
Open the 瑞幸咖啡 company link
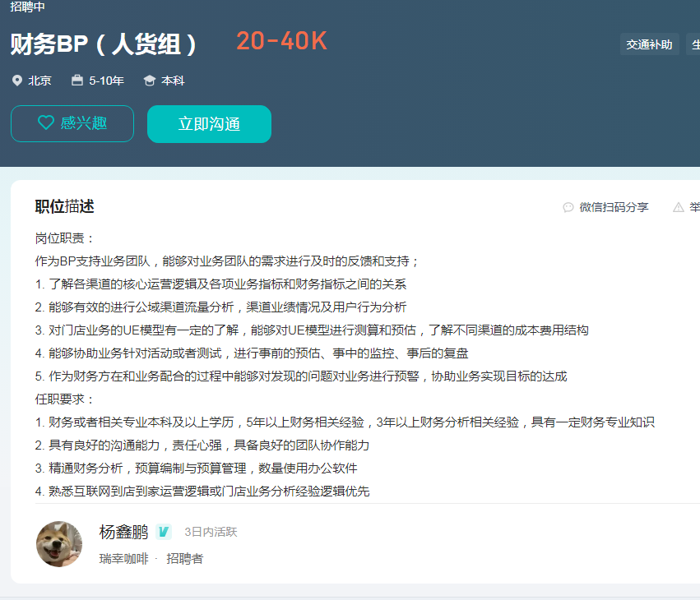click(x=123, y=558)
